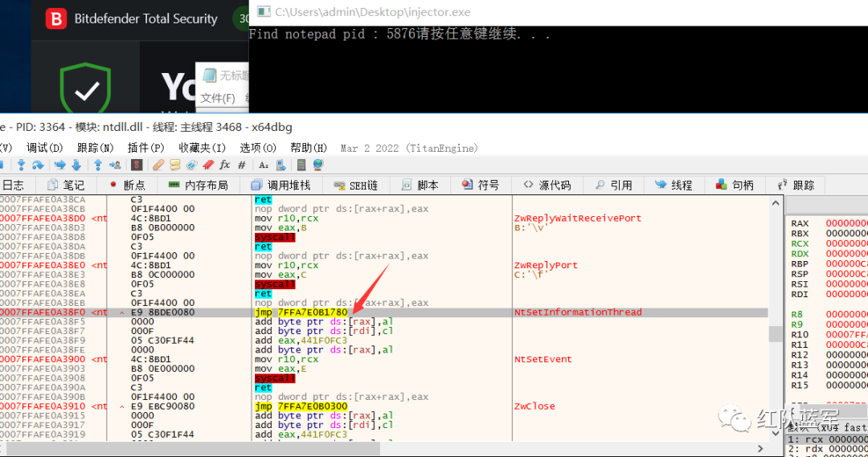This screenshot has height=457, width=868.
Task: Switch to the 调用堆栈 call stack tab
Action: [x=280, y=186]
